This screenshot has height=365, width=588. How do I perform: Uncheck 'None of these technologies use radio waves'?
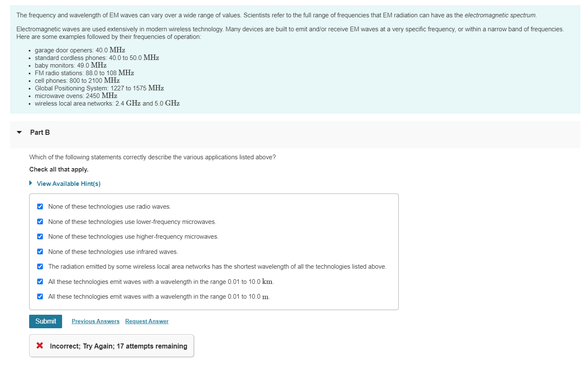pos(40,207)
